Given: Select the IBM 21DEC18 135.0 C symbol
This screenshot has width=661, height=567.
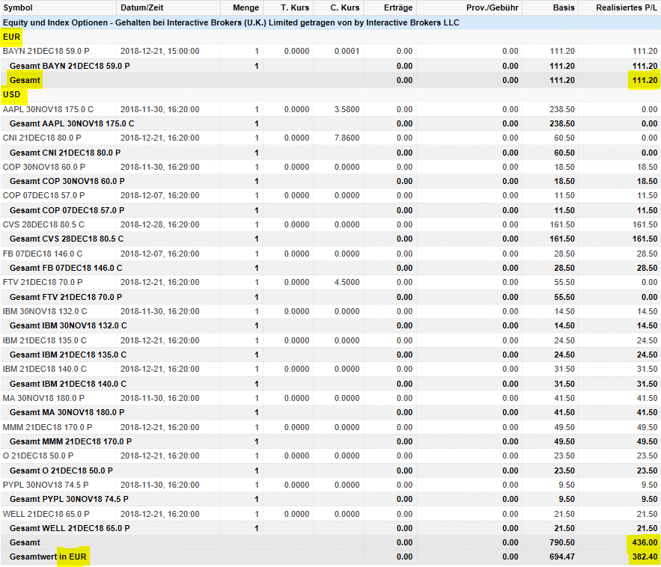Looking at the screenshot, I should (45, 341).
